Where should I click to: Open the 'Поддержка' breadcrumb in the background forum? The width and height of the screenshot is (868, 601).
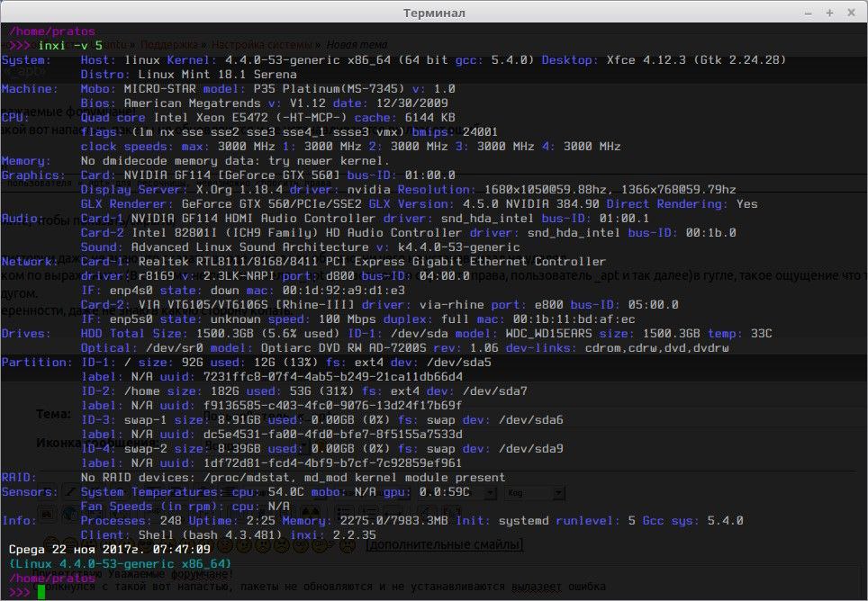[168, 44]
